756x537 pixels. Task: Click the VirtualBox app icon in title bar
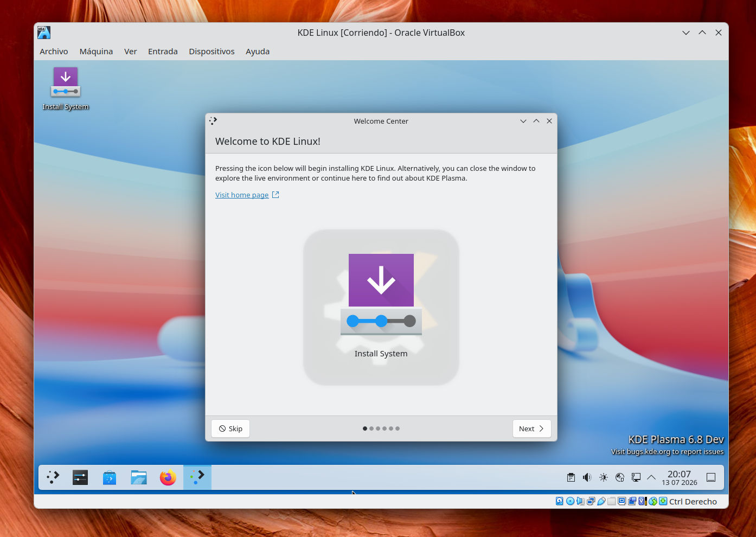click(x=44, y=33)
